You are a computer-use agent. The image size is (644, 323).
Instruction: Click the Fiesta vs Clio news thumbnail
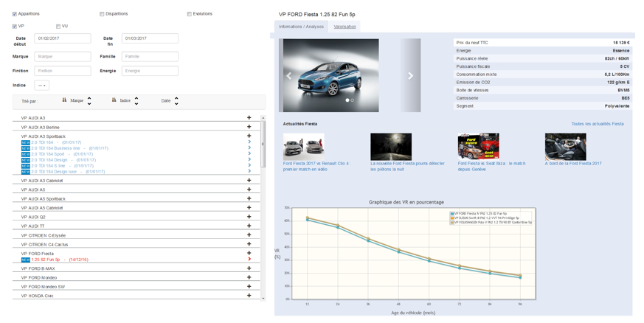pyautogui.click(x=303, y=147)
